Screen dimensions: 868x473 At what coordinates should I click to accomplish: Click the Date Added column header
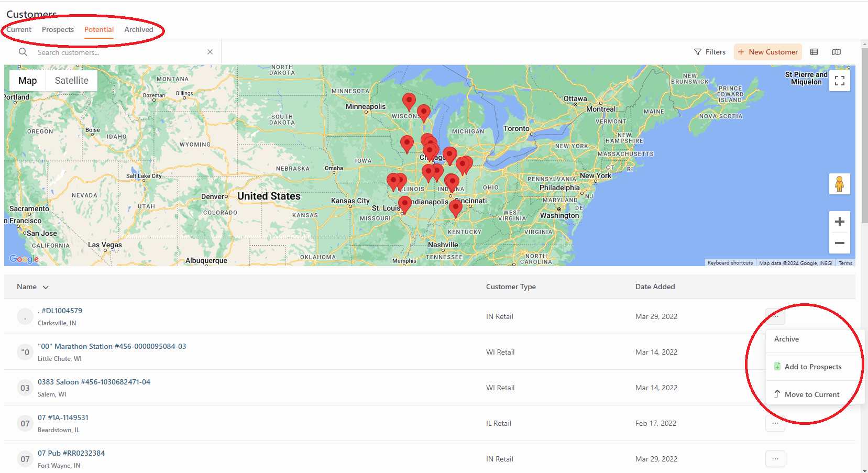(x=655, y=287)
